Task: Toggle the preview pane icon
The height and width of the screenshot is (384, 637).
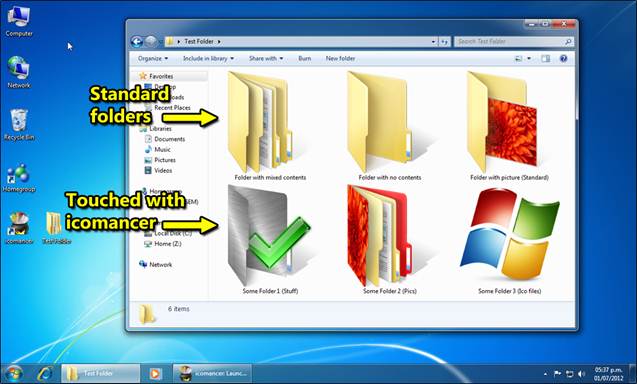Action: [x=546, y=59]
